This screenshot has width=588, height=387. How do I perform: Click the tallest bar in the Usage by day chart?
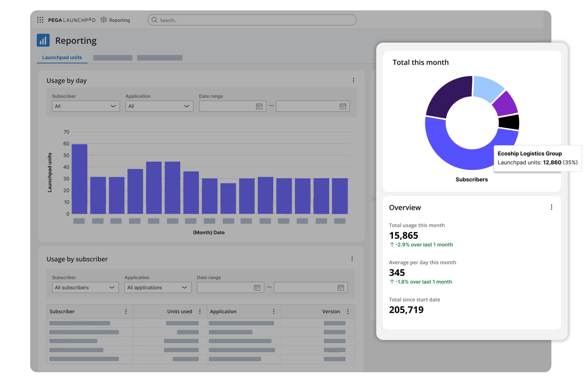coord(79,178)
